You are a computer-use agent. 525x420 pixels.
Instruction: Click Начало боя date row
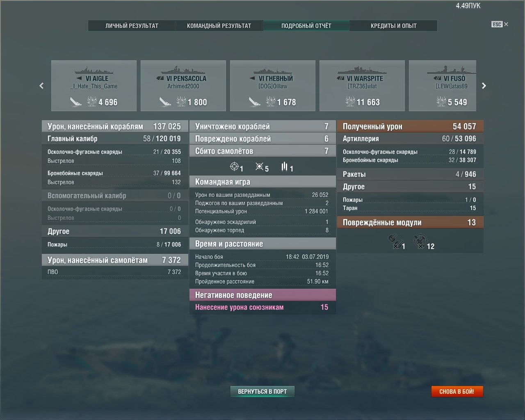(262, 257)
